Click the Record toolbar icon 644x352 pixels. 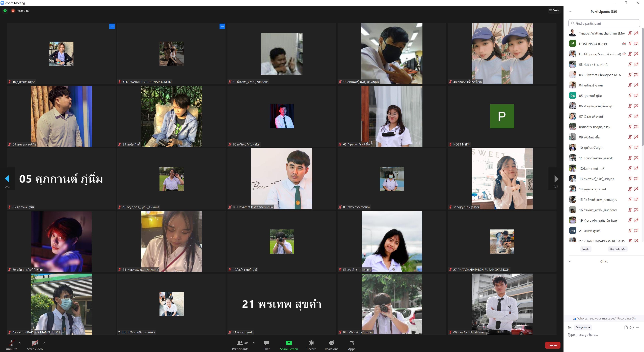[x=311, y=343]
